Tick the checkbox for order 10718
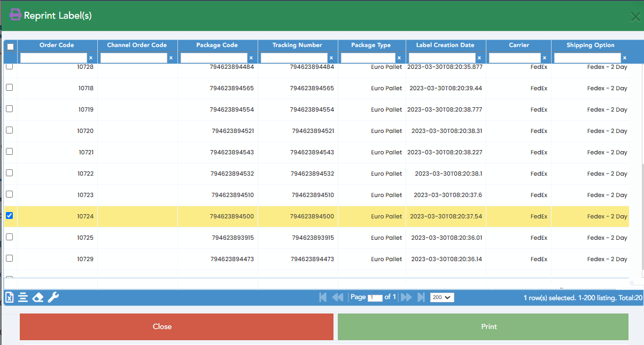The width and height of the screenshot is (644, 345). [x=9, y=88]
